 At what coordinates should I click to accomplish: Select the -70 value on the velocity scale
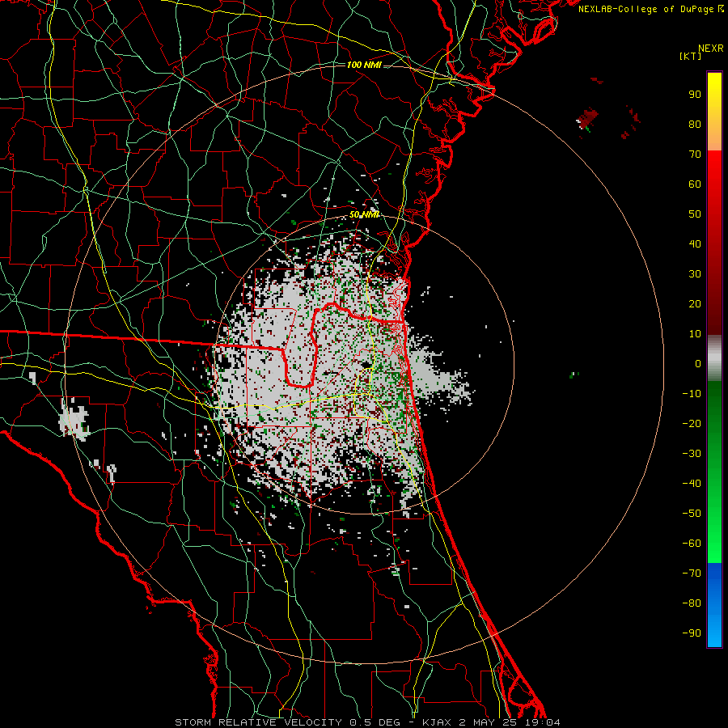tap(692, 573)
